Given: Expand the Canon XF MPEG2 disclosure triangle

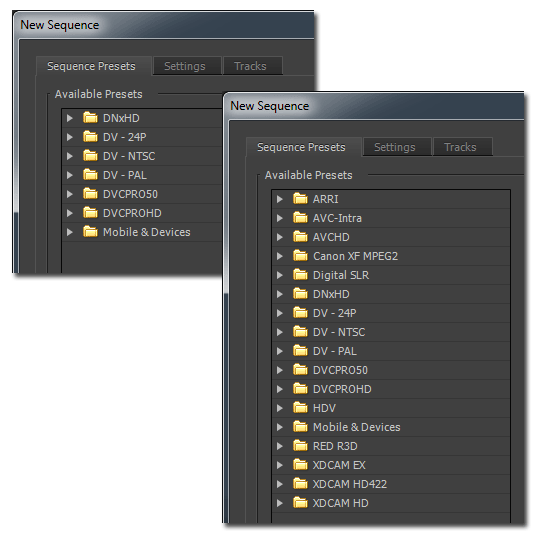Looking at the screenshot, I should click(280, 256).
